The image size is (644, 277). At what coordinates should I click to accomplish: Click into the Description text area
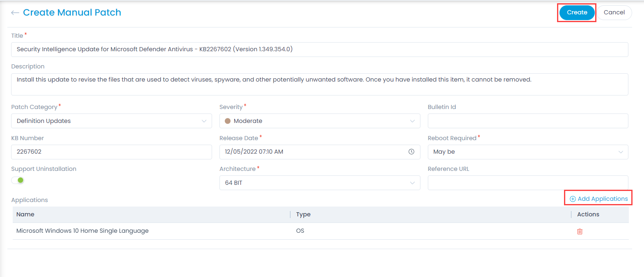(320, 84)
